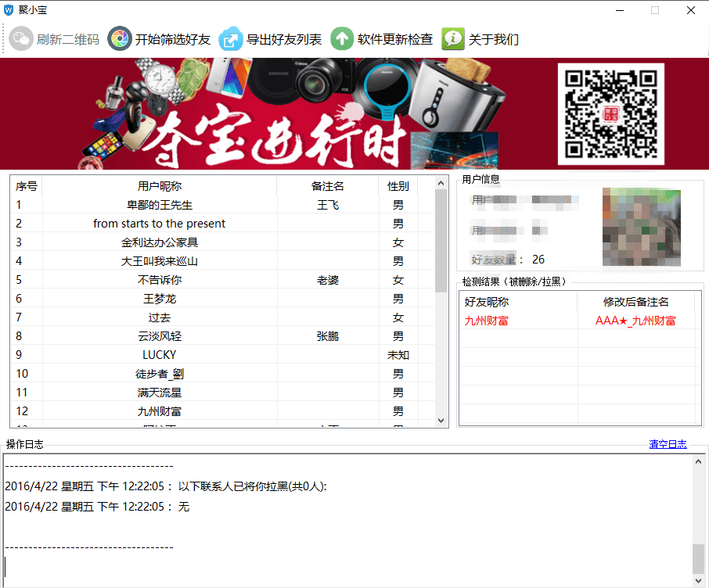Image resolution: width=709 pixels, height=588 pixels.
Task: Click the 备注名 column header
Action: coord(327,186)
